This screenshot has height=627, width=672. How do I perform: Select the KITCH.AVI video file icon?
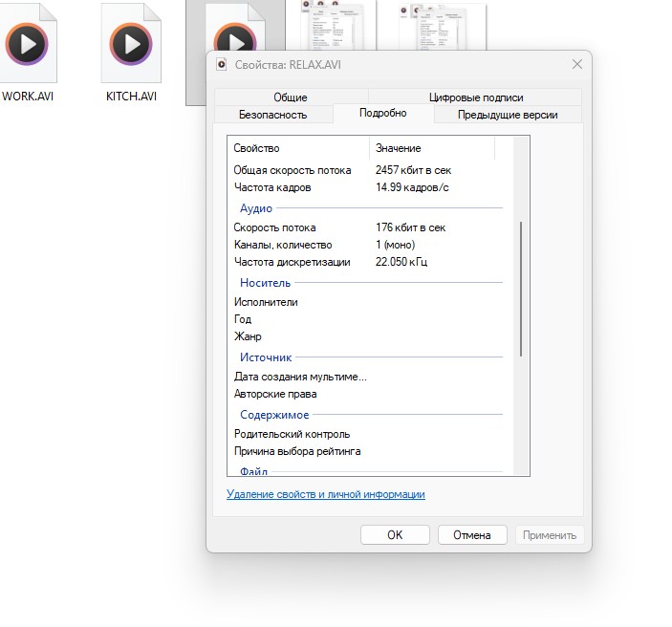tap(131, 44)
